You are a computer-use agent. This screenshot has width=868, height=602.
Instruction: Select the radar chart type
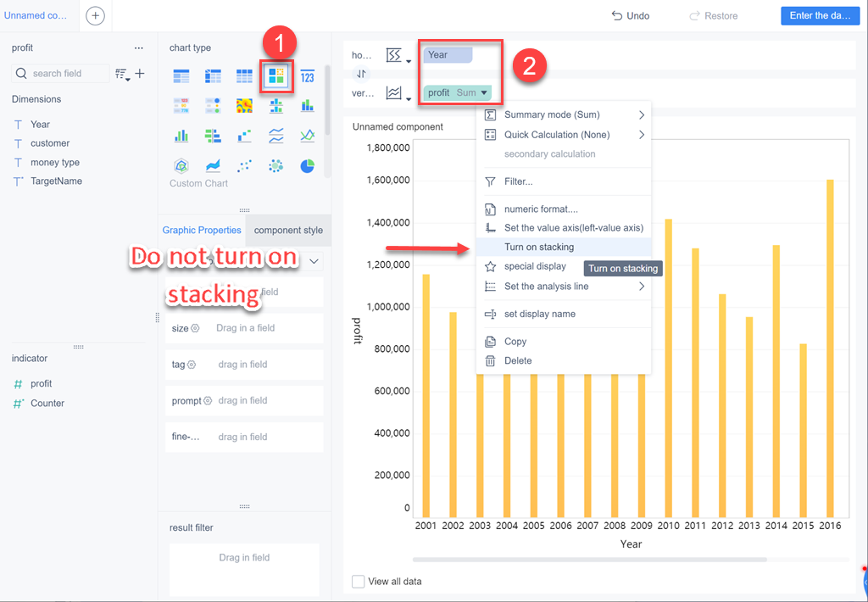pos(181,165)
